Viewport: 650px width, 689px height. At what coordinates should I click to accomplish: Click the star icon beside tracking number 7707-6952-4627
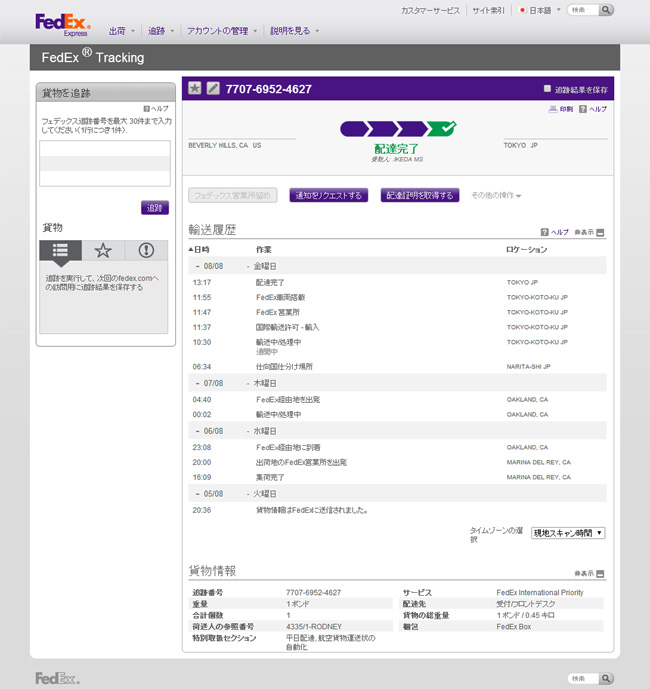click(x=195, y=89)
